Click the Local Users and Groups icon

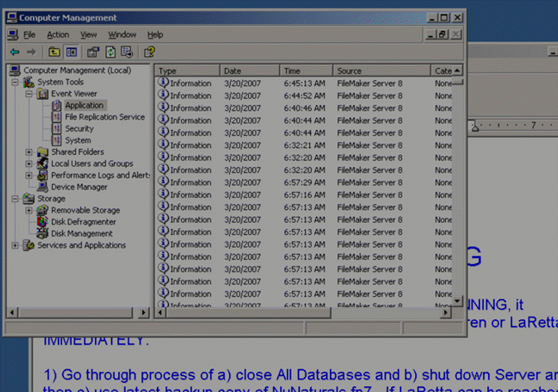click(43, 164)
